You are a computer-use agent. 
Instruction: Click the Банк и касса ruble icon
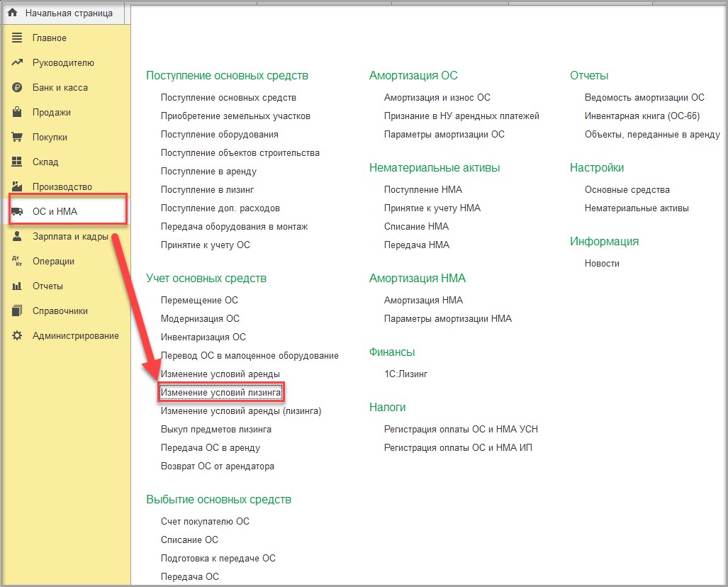click(x=17, y=87)
